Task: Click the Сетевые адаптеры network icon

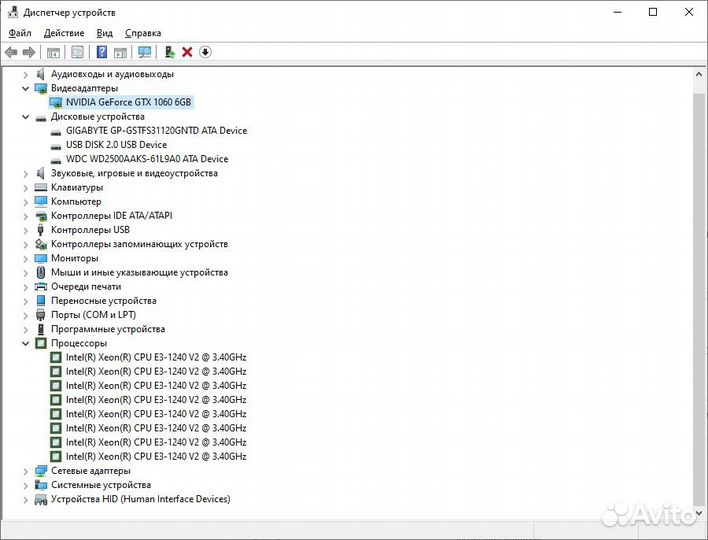Action: click(41, 470)
